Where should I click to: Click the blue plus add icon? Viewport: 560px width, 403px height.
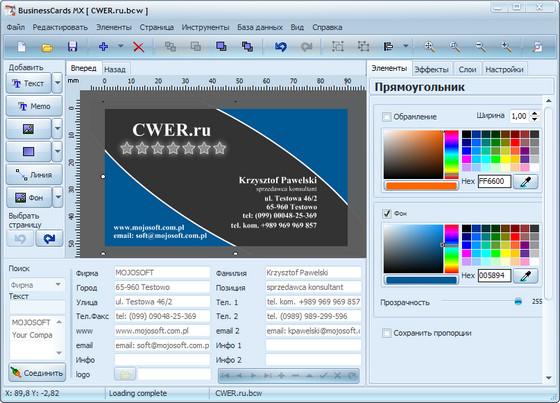pos(104,46)
